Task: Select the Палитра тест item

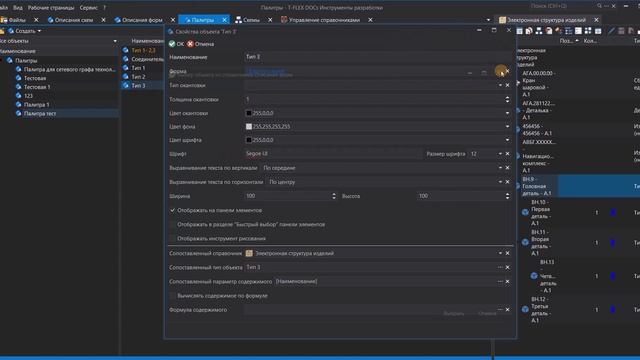Action: [40, 113]
